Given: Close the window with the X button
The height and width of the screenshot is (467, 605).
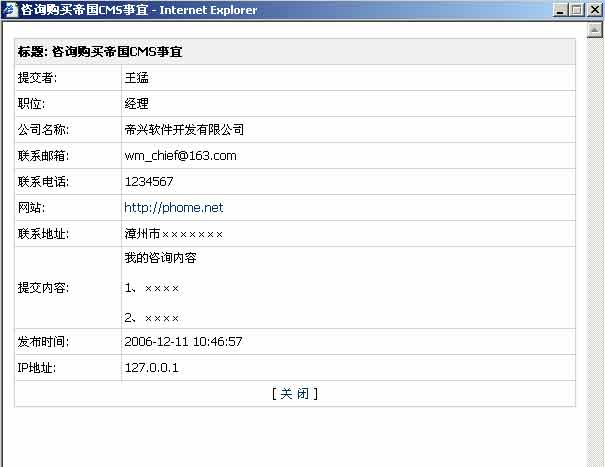Looking at the screenshot, I should (x=594, y=10).
